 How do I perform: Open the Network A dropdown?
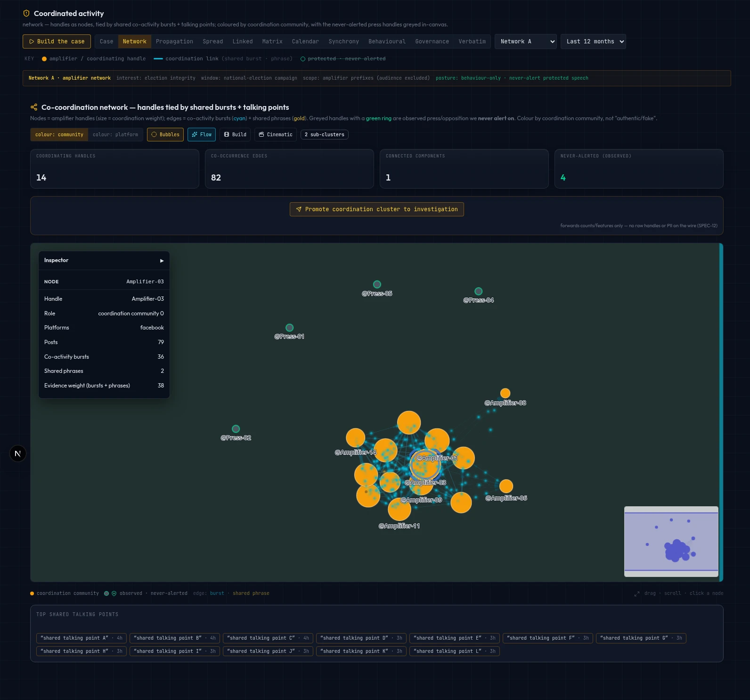click(x=526, y=41)
